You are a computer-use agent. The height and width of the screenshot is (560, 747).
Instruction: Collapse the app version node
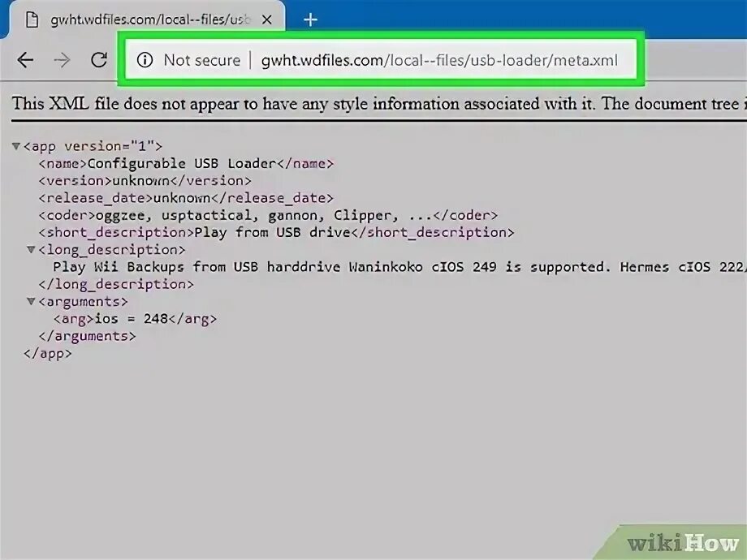pos(16,146)
